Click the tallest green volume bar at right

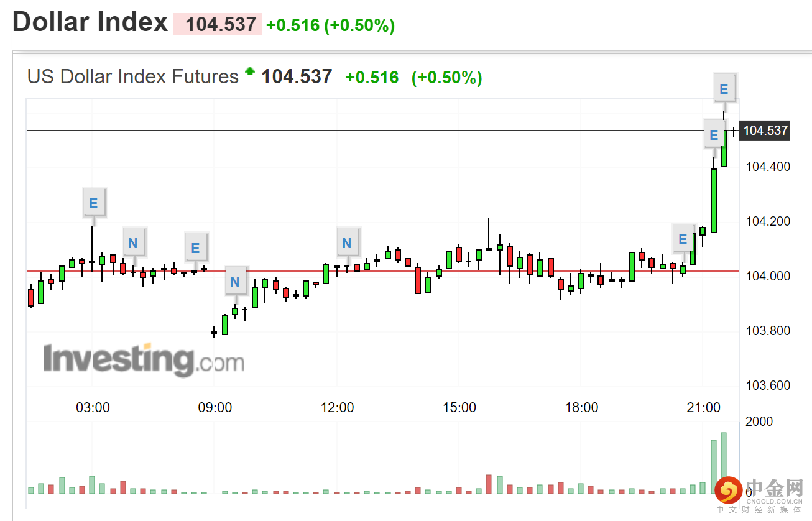point(724,463)
